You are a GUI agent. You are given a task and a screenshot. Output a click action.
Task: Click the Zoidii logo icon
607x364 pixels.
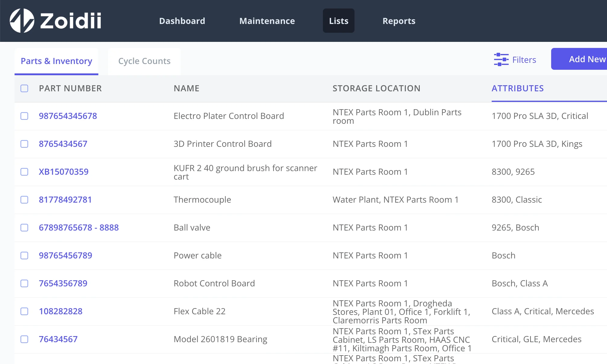coord(22,21)
